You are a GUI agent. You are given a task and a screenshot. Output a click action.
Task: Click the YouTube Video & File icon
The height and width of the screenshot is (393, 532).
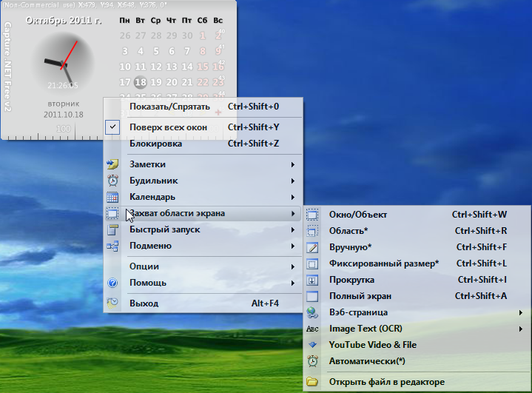pos(312,345)
